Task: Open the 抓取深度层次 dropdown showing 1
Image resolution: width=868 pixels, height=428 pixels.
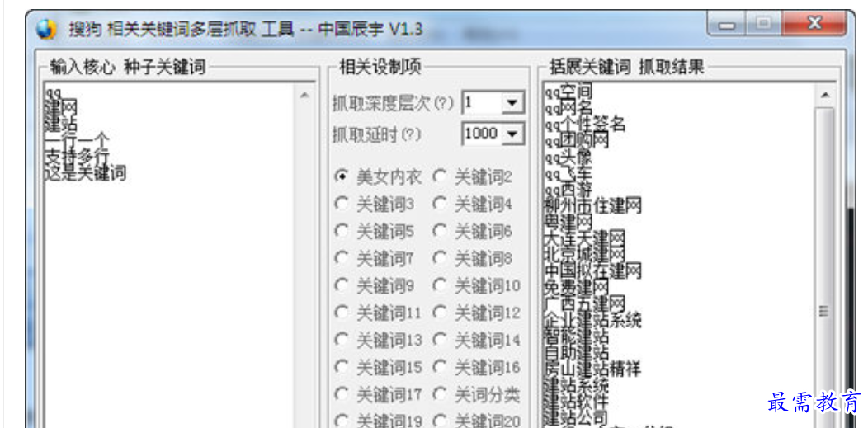Action: [x=512, y=103]
